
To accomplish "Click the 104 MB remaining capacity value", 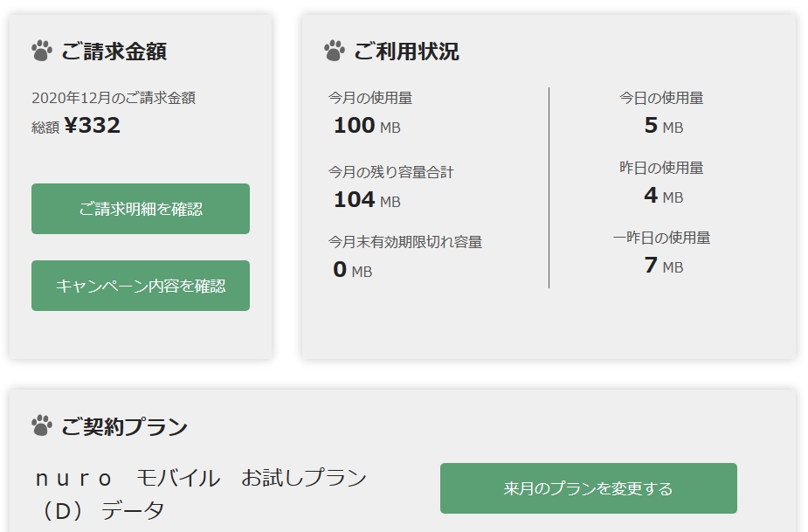I will click(x=367, y=200).
